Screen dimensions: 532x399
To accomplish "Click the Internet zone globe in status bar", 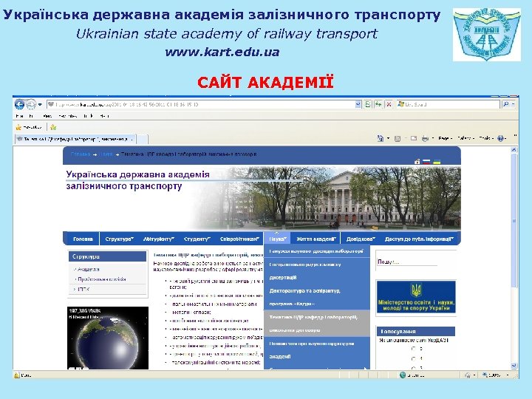I will (x=403, y=375).
